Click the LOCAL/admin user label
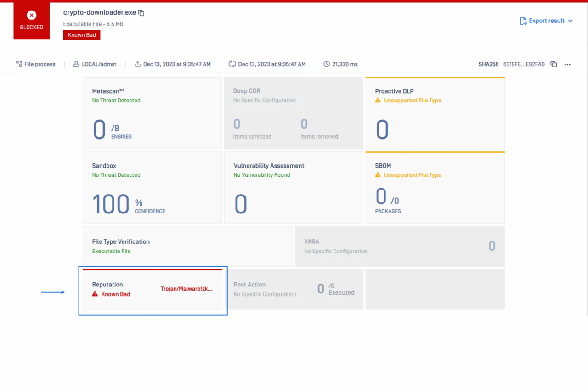 [99, 64]
